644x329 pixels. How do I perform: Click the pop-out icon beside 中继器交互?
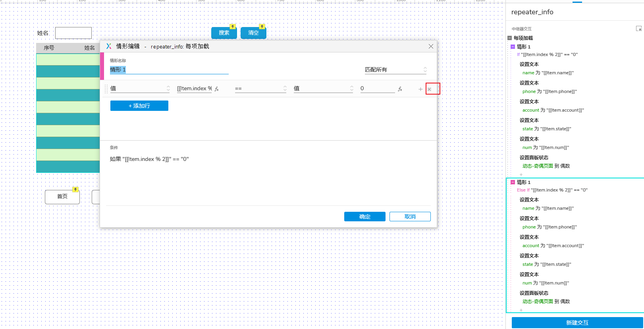pyautogui.click(x=639, y=29)
